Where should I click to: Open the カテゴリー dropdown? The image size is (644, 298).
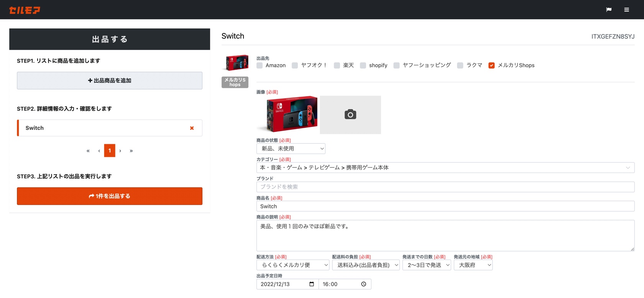tap(445, 168)
